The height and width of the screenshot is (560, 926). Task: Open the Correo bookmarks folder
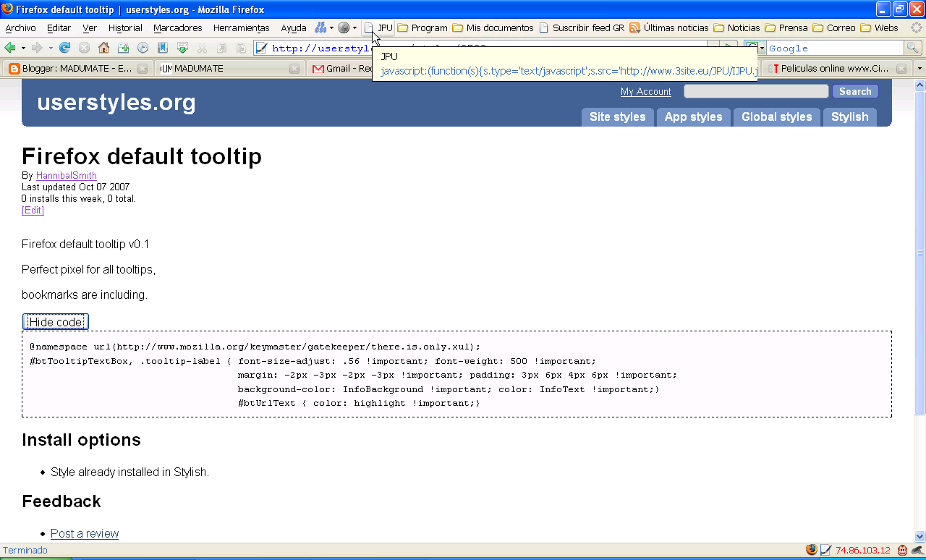[834, 27]
